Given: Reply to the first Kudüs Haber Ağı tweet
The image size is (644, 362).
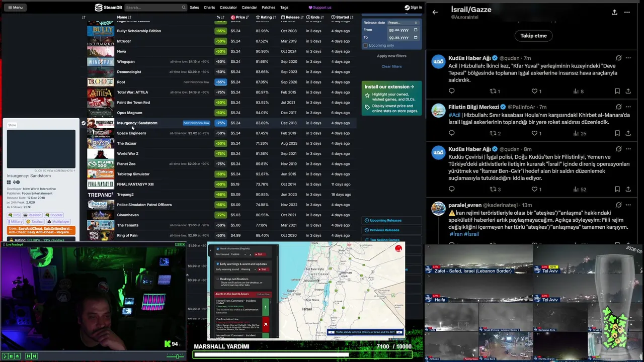Looking at the screenshot, I should click(x=451, y=91).
